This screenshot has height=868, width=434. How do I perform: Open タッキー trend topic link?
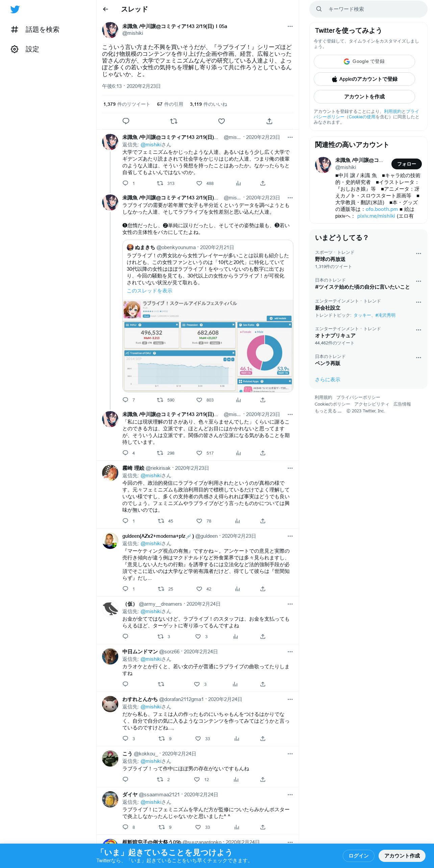tap(362, 315)
